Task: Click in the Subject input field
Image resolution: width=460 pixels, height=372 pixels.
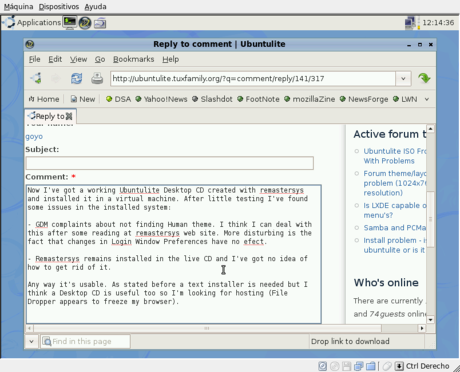Action: (170, 163)
